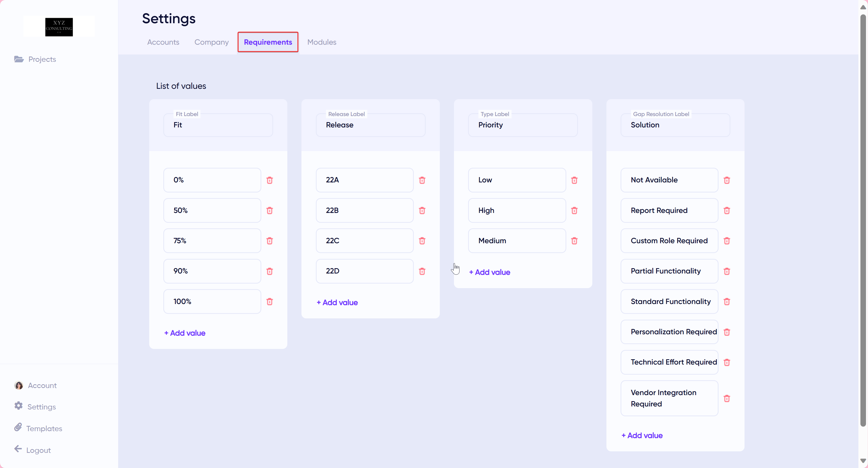Click the Settings gear in sidebar
The width and height of the screenshot is (868, 468).
click(18, 406)
